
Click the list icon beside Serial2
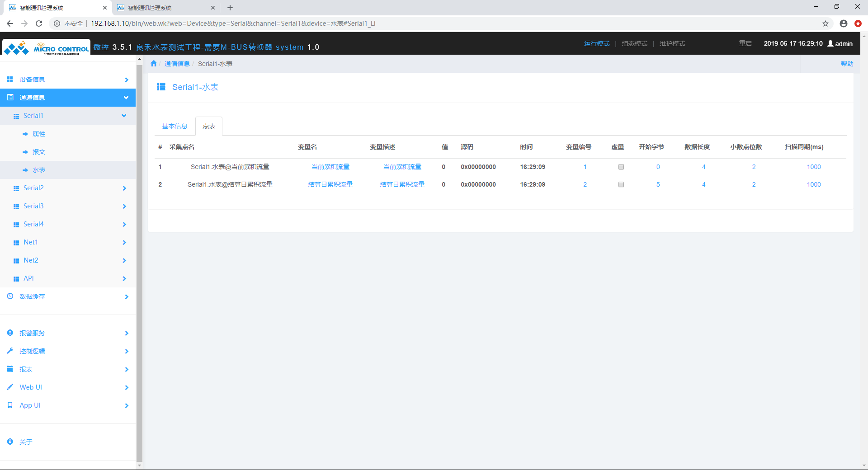point(16,188)
